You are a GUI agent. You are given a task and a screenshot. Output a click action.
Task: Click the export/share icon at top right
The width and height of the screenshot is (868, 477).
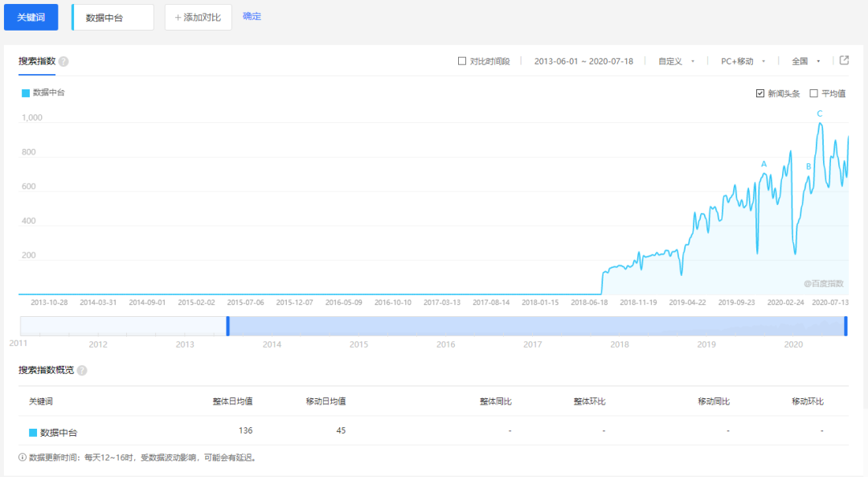click(844, 60)
